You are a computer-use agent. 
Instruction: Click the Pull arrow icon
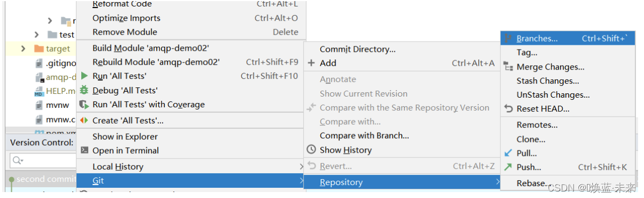click(x=508, y=153)
